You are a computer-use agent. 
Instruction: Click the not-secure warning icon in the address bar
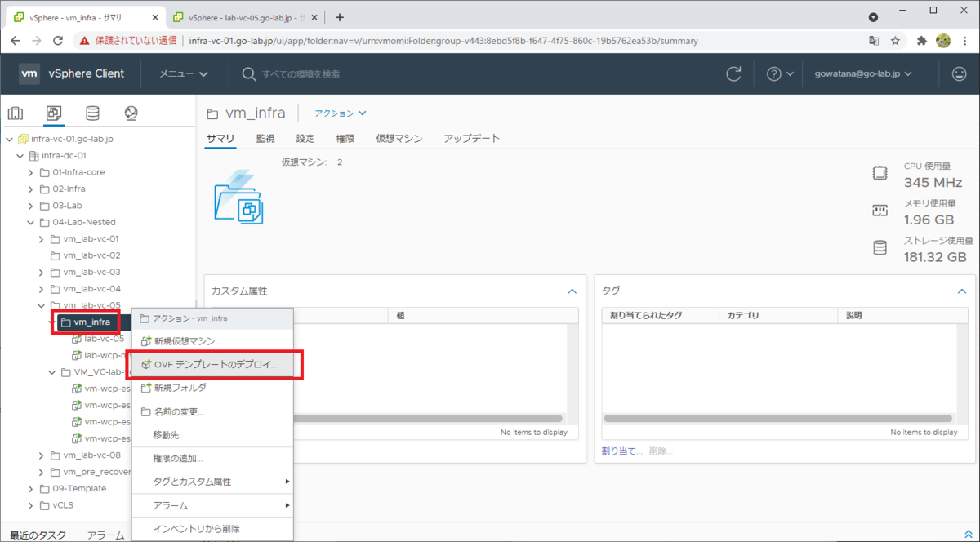[x=84, y=40]
